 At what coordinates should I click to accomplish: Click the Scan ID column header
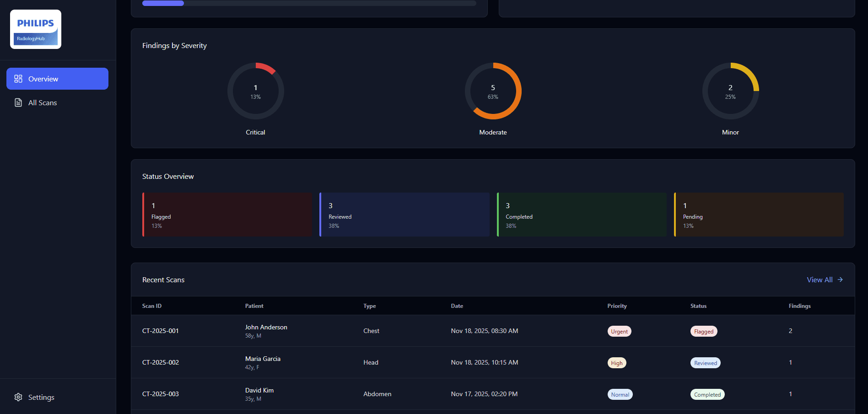tap(152, 306)
